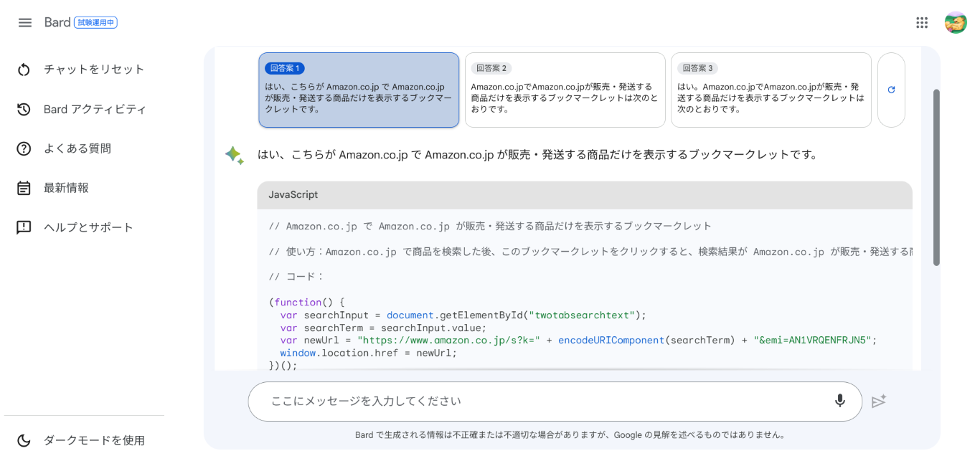The image size is (980, 466).
Task: Click the response intro sentence はい、こちらが
Action: point(538,155)
